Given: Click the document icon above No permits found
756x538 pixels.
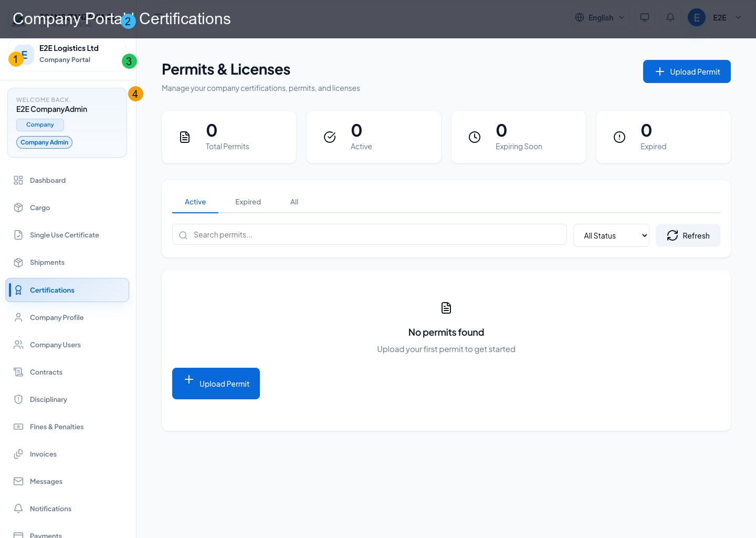Looking at the screenshot, I should pyautogui.click(x=446, y=308).
